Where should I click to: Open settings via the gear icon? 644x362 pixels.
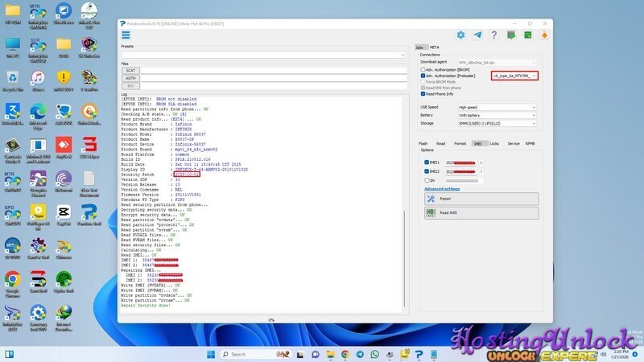tap(460, 35)
